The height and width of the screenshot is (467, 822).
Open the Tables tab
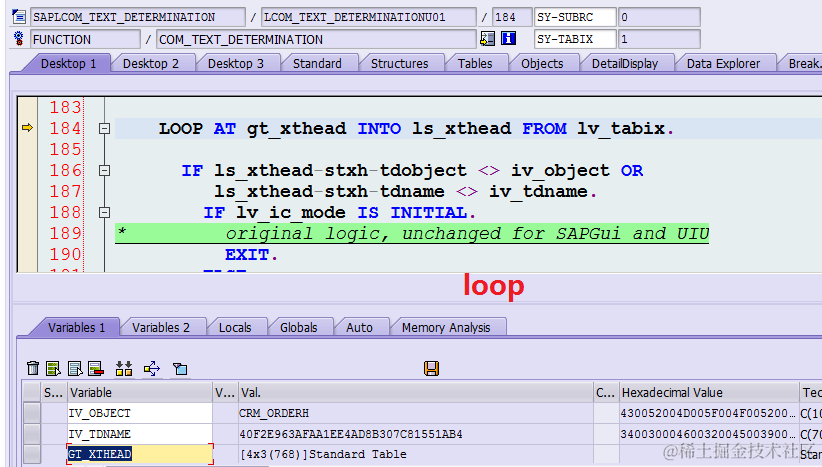pos(475,63)
